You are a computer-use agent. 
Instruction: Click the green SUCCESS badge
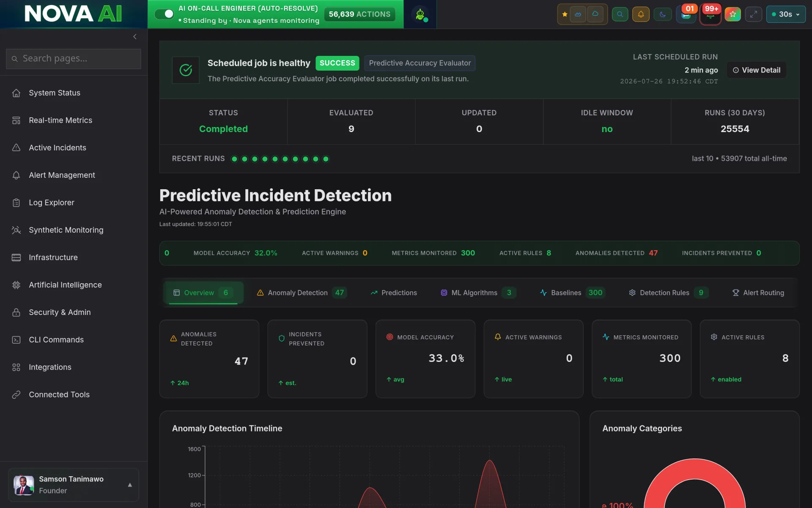pyautogui.click(x=337, y=63)
